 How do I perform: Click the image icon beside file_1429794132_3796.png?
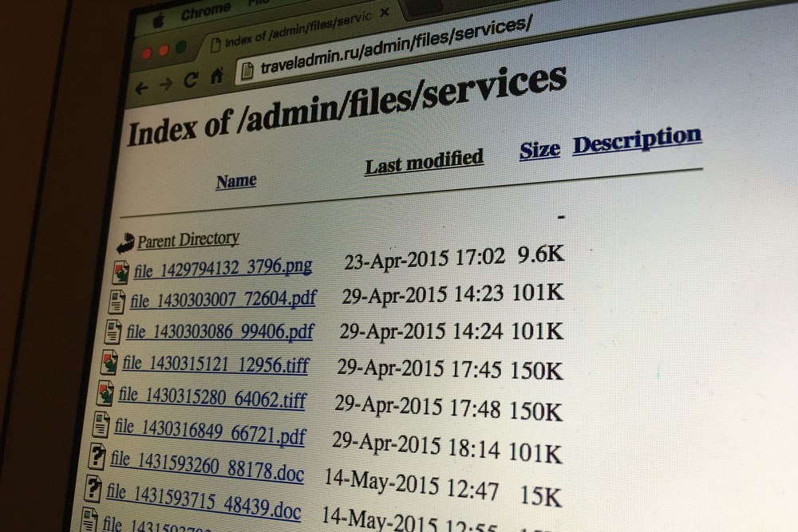120,272
